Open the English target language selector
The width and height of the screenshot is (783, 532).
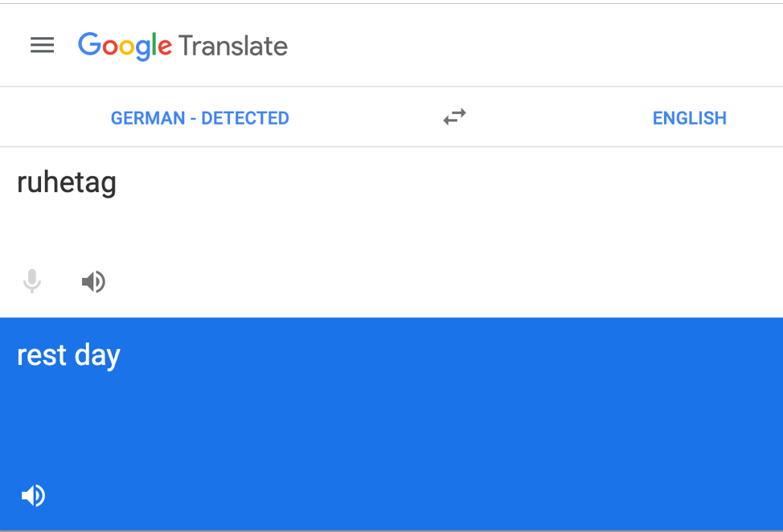pyautogui.click(x=689, y=118)
